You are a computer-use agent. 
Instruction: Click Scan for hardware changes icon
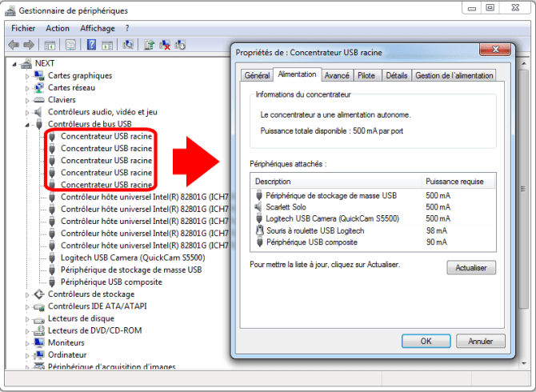128,45
